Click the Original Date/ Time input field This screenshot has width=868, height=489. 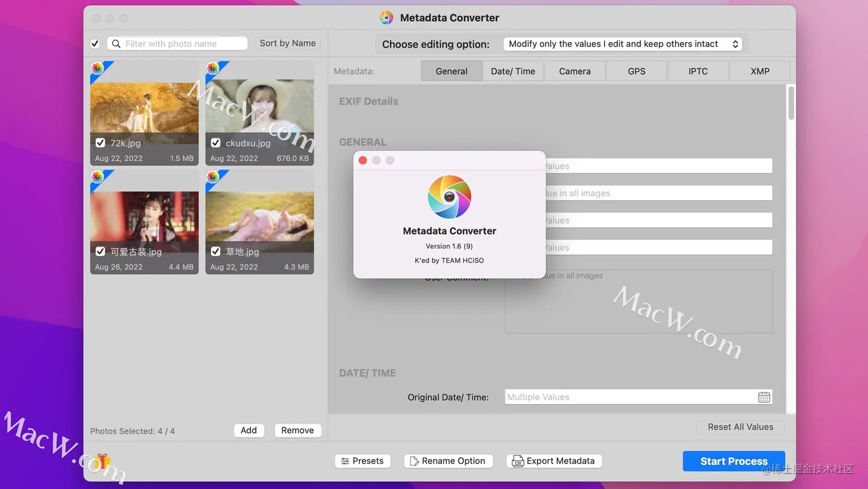tap(638, 397)
